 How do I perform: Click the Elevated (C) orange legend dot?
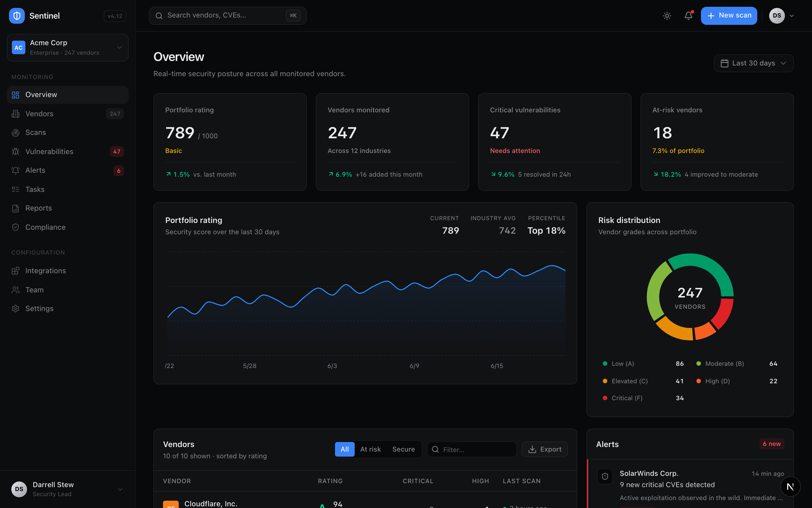coord(605,381)
